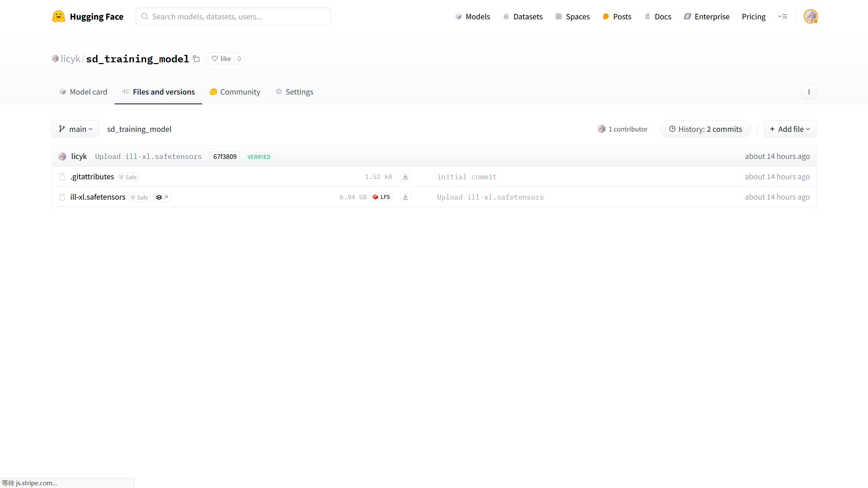Click the Safe badge on .gitattributes

(x=128, y=177)
